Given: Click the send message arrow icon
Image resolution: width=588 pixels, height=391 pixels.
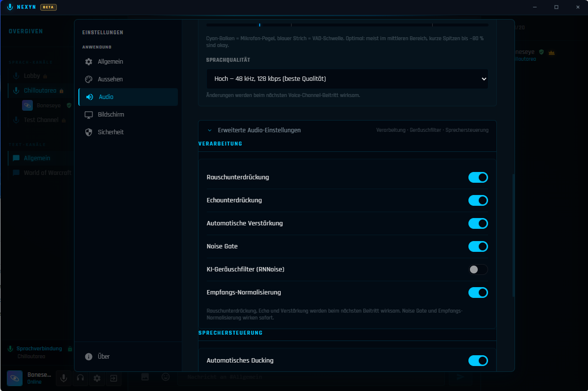Looking at the screenshot, I should click(460, 377).
